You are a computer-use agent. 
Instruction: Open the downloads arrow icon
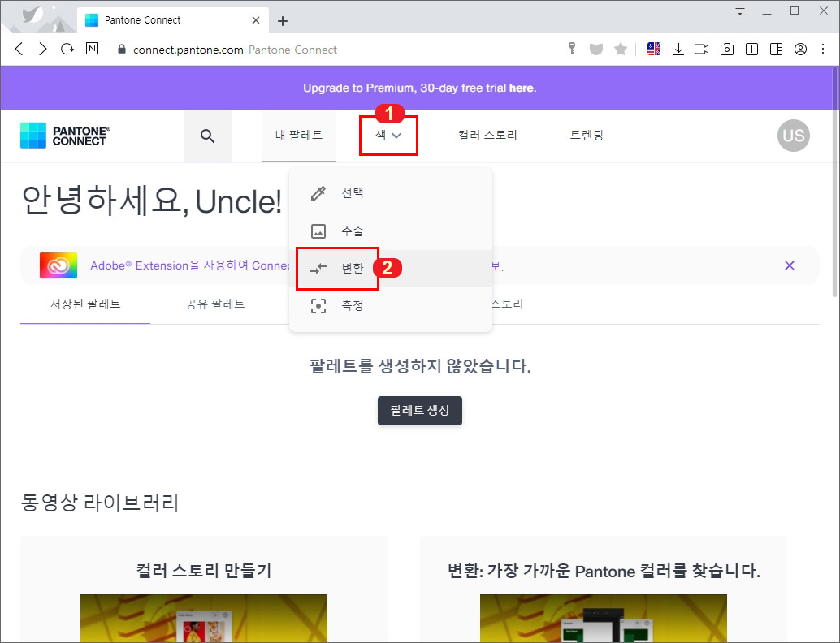click(678, 50)
